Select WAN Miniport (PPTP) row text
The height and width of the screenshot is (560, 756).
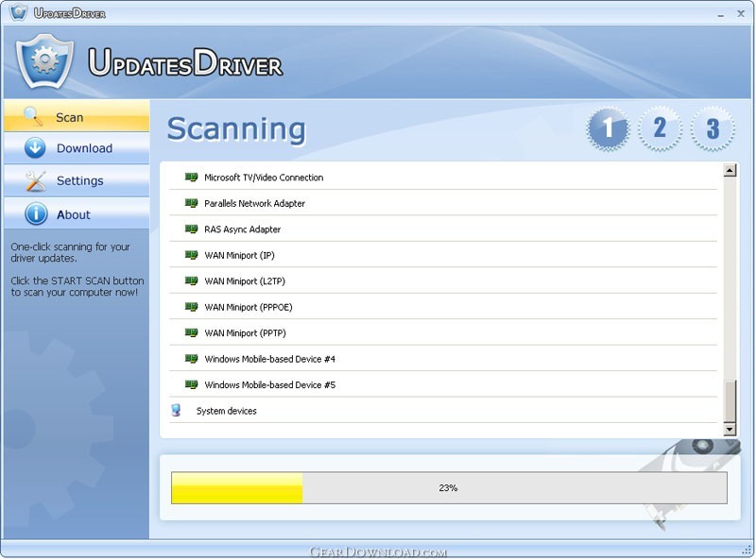[x=245, y=333]
